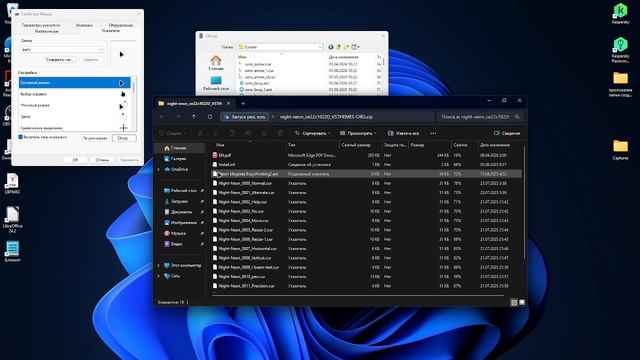The height and width of the screenshot is (360, 640).
Task: Refresh the Explorer folder view
Action: [x=210, y=117]
